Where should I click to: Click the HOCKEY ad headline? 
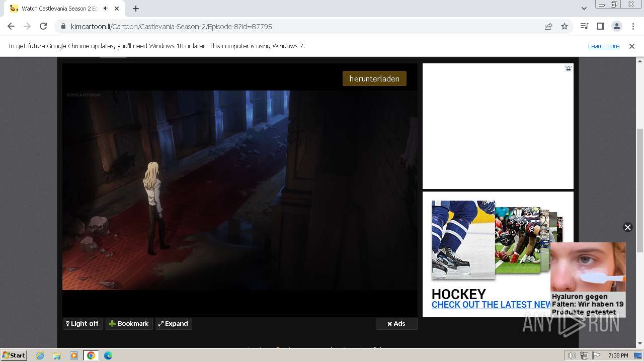[458, 294]
